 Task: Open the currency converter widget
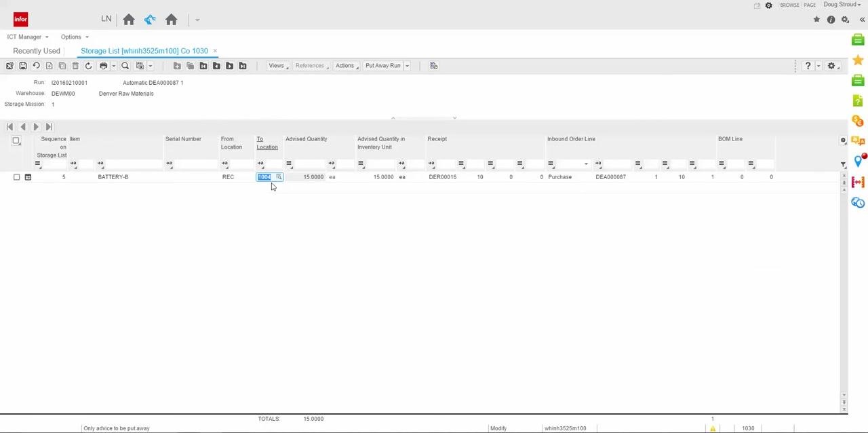coord(858,121)
